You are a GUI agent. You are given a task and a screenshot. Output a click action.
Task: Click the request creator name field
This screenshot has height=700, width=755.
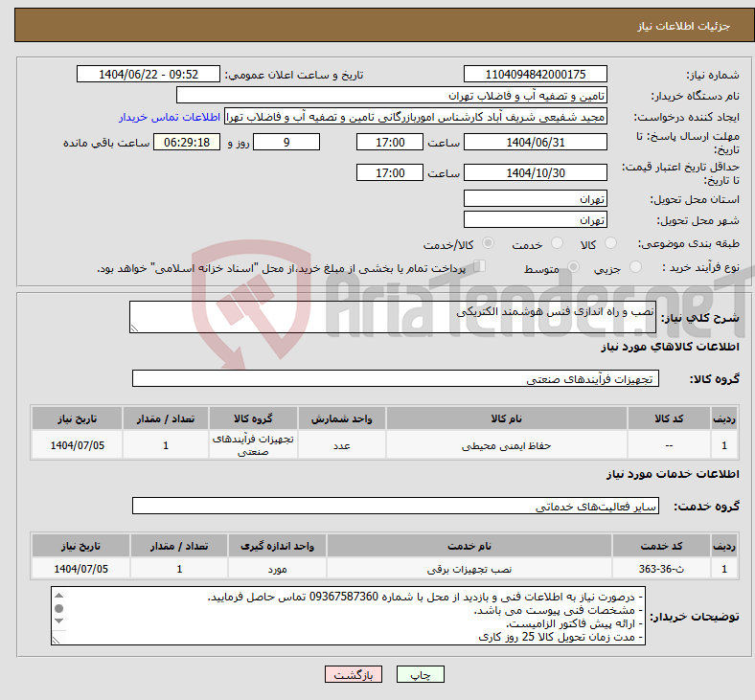click(416, 117)
